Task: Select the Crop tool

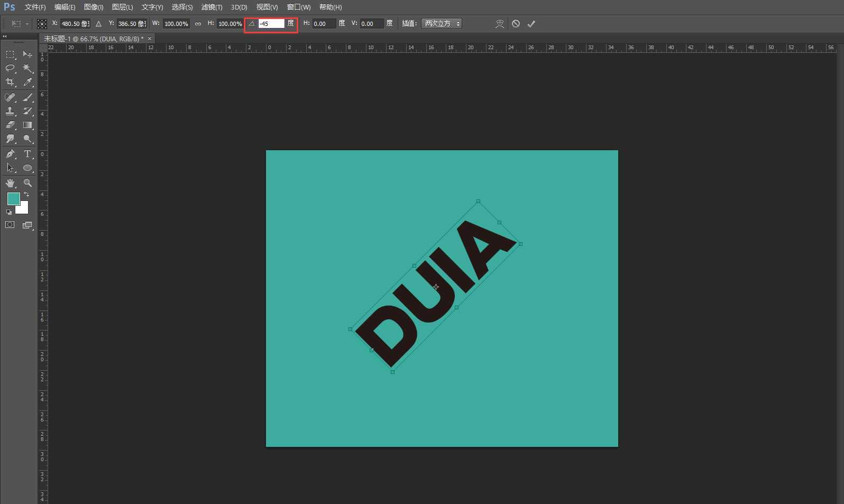Action: pyautogui.click(x=10, y=82)
